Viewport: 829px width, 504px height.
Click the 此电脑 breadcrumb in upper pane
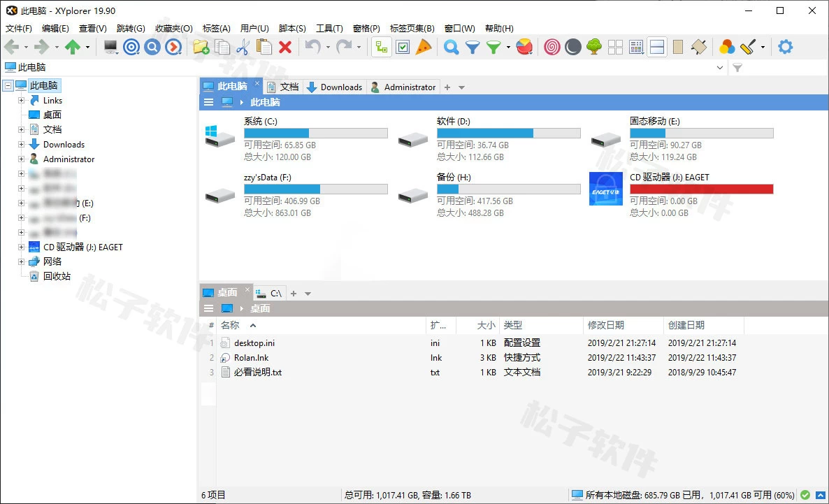click(265, 102)
